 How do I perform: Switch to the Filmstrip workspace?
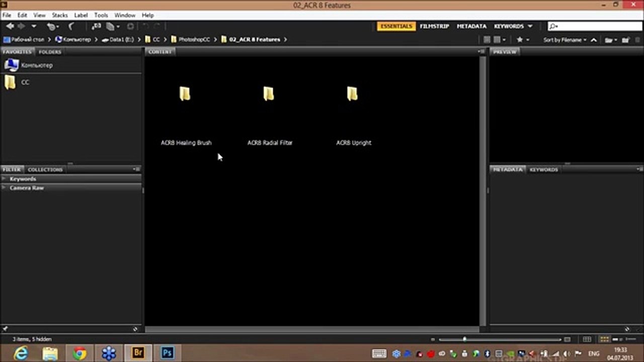434,26
